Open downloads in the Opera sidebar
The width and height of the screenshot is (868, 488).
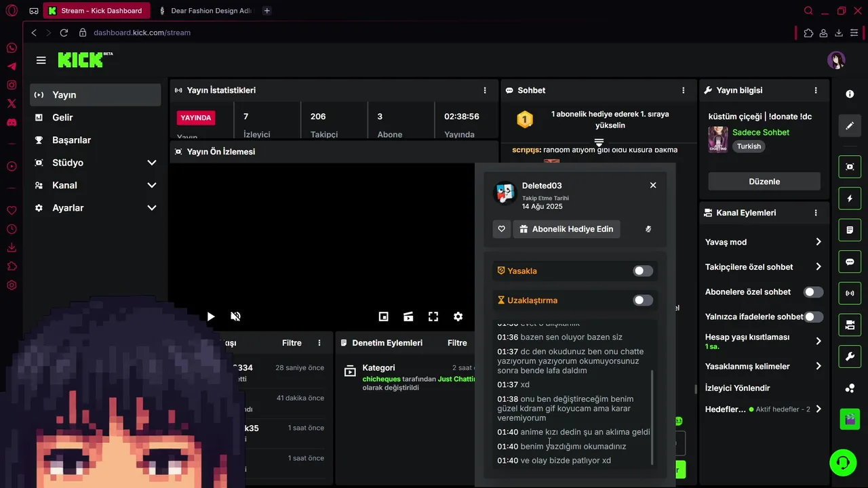pos(12,248)
